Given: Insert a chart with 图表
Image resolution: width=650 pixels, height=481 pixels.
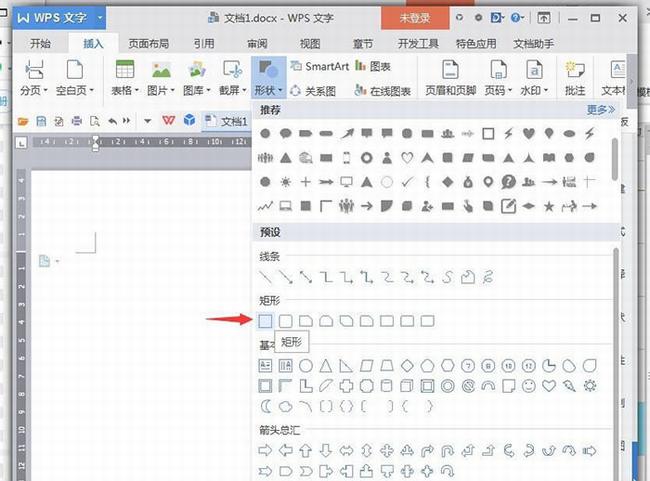Looking at the screenshot, I should click(x=373, y=66).
